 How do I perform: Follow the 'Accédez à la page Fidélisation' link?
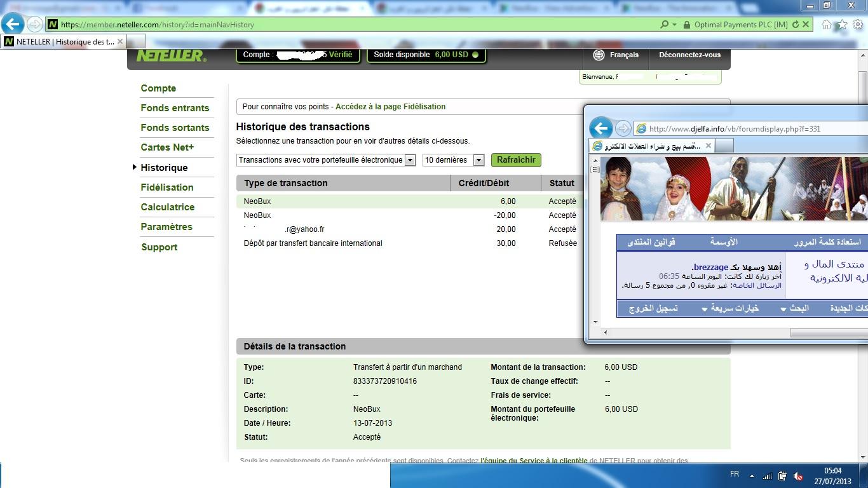(x=390, y=107)
